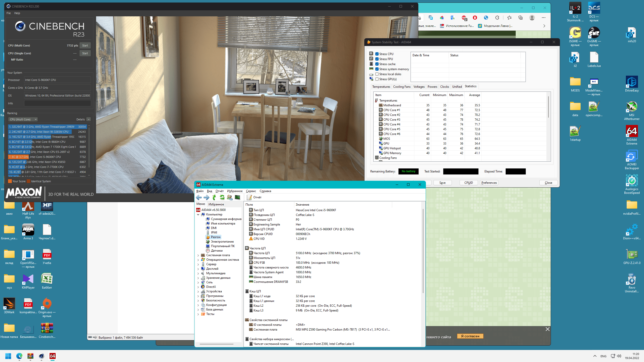This screenshot has width=644, height=362.
Task: Open AOMEI Backupper desktop icon
Action: pos(632,160)
